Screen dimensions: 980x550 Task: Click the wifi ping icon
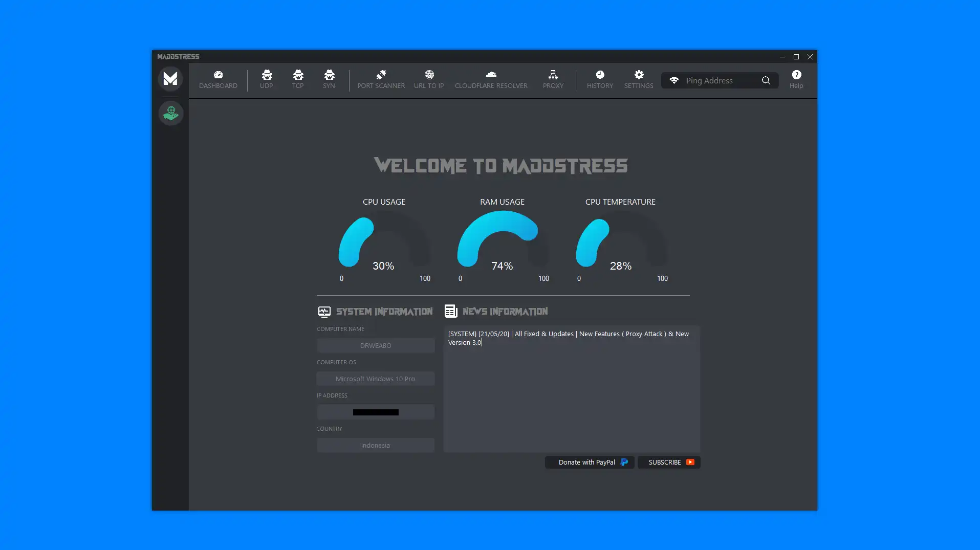click(674, 80)
